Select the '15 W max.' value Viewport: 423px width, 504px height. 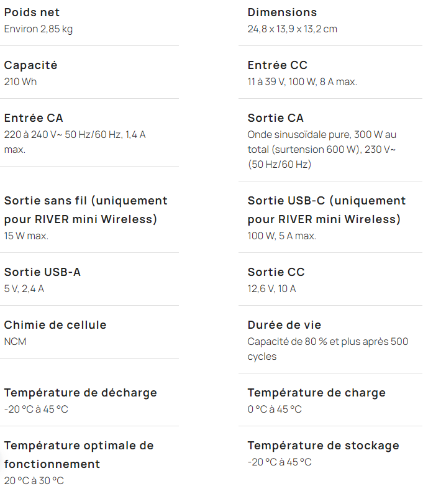click(x=26, y=236)
